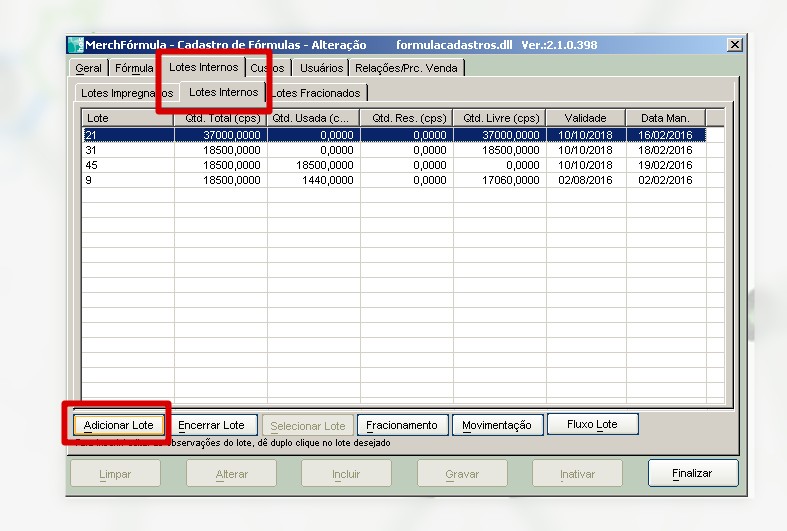Select the Usuários tab
Viewport: 787px width, 531px height.
(x=320, y=68)
